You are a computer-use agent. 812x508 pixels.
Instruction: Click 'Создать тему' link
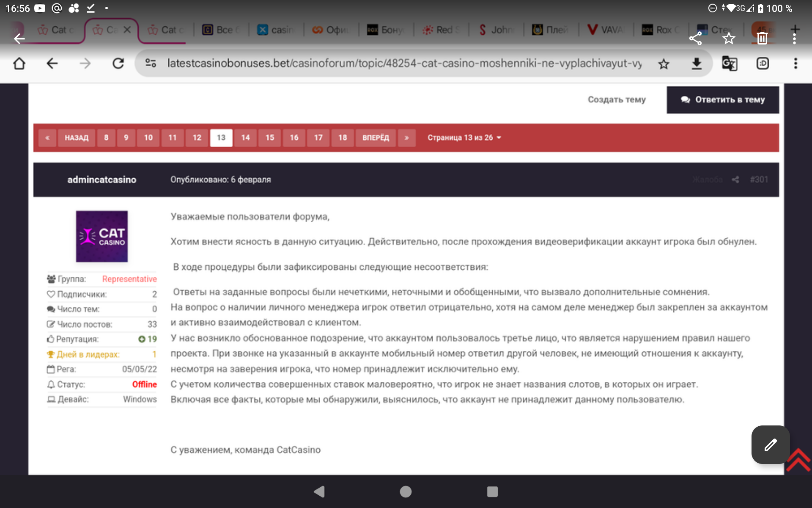pos(616,100)
